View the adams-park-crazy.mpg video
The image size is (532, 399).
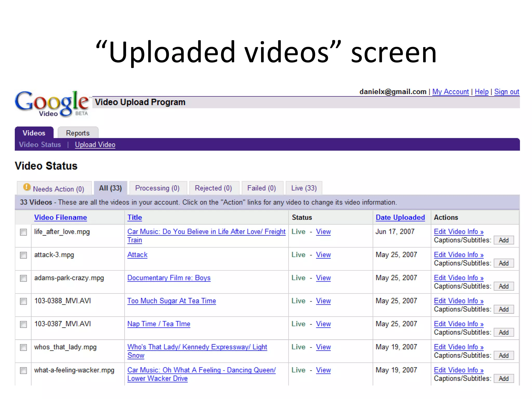(x=323, y=278)
